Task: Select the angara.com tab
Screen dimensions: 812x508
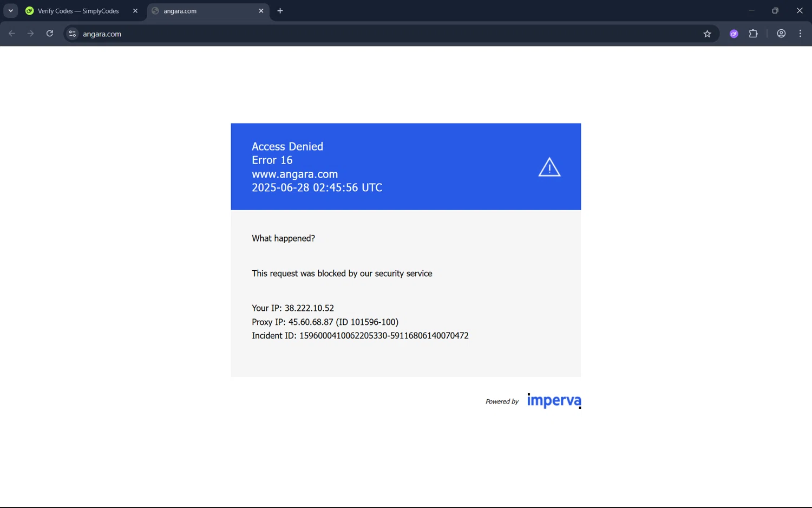Action: pos(208,11)
